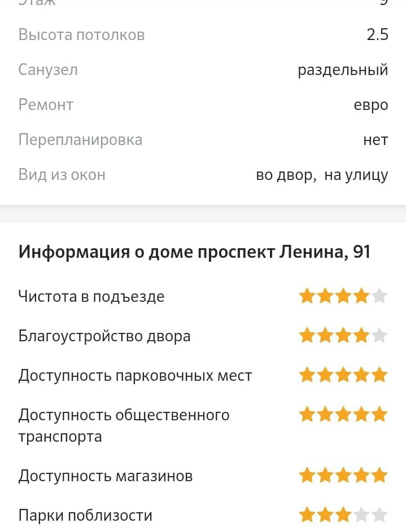Click fourth grey star of Парки поблизости
406x532 pixels.
pos(362,515)
